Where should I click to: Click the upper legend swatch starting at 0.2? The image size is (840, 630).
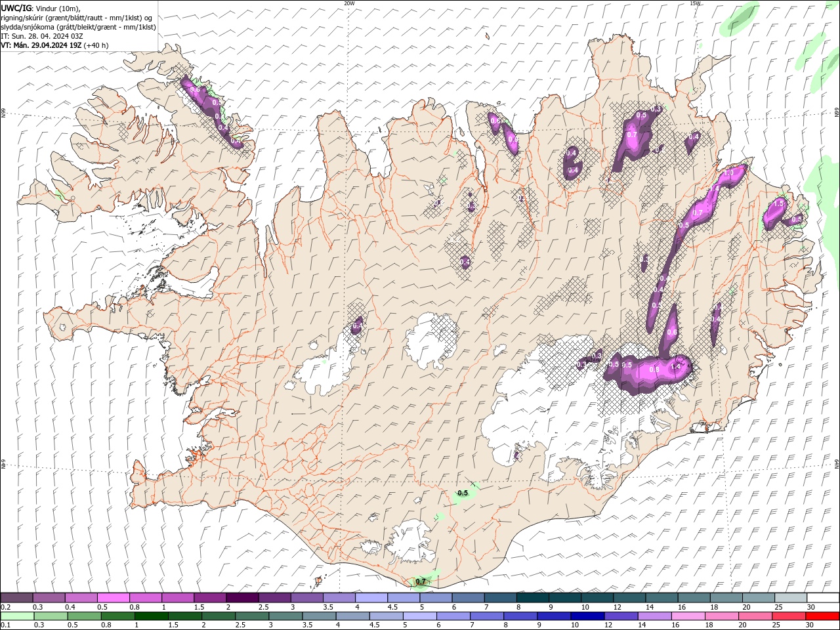pos(16,598)
